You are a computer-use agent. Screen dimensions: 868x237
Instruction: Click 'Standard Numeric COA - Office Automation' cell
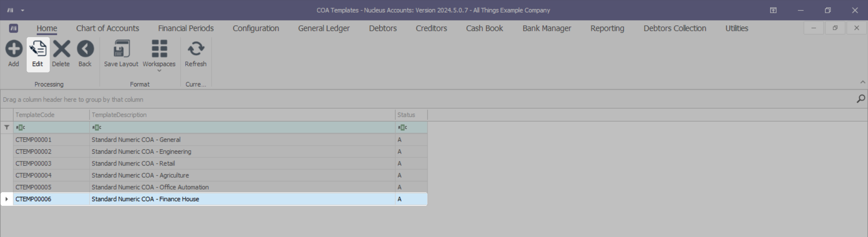(242, 187)
